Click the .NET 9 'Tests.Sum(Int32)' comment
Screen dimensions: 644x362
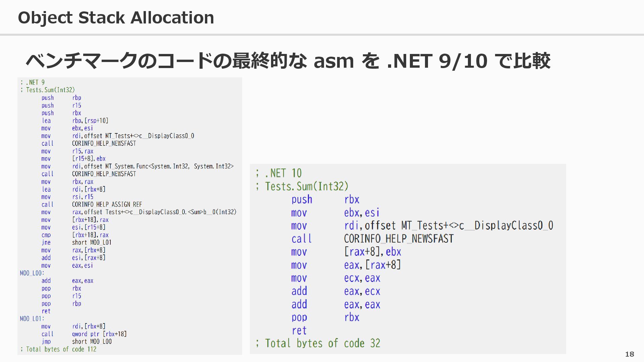[47, 90]
